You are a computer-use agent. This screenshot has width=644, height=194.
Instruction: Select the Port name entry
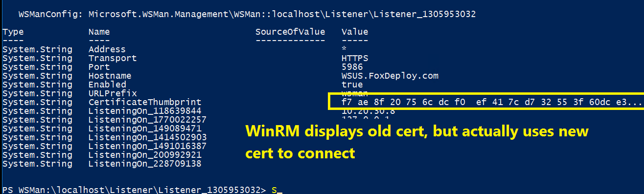click(99, 67)
